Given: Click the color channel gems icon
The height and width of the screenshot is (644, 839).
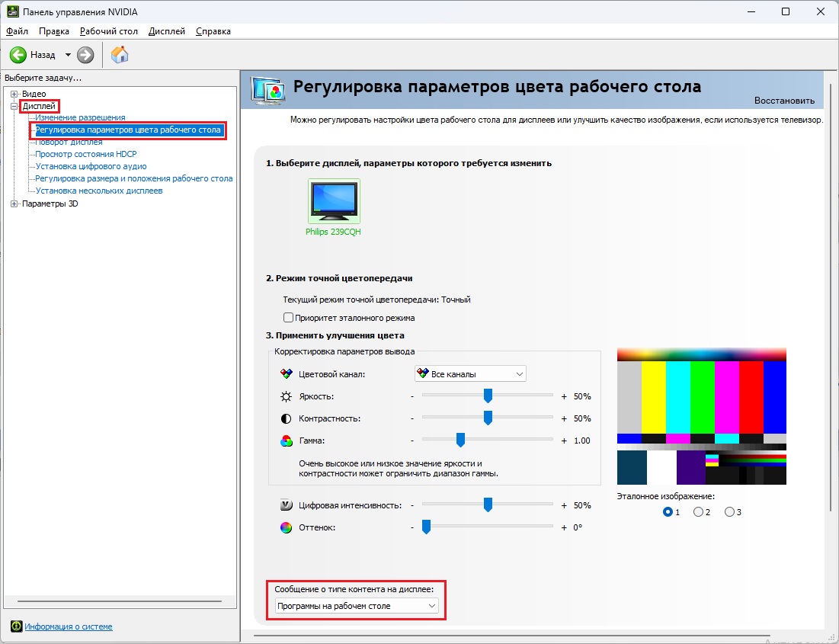Looking at the screenshot, I should pyautogui.click(x=287, y=373).
